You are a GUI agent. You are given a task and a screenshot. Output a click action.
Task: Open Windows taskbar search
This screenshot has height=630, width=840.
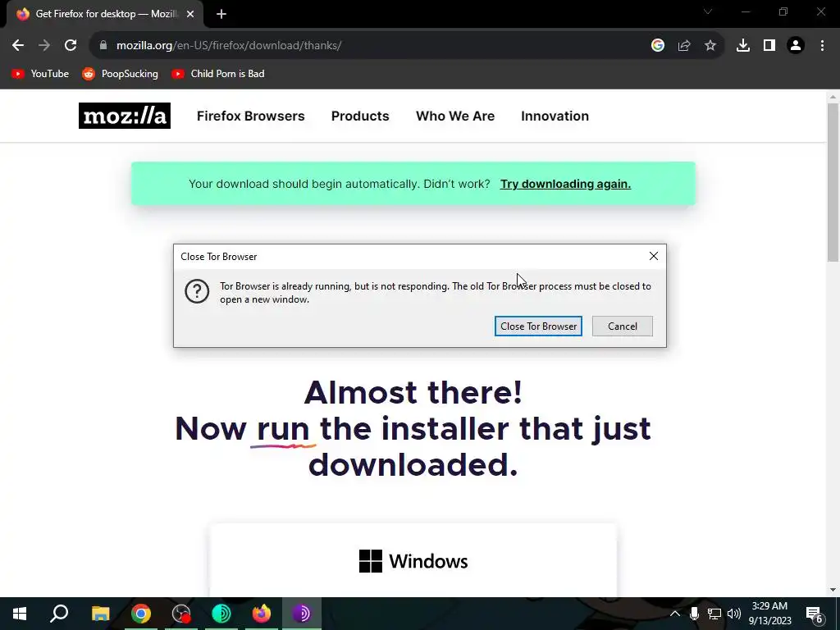[x=59, y=614]
